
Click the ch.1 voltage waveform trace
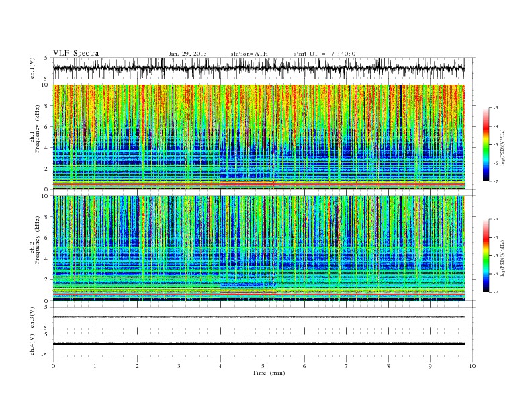[259, 68]
